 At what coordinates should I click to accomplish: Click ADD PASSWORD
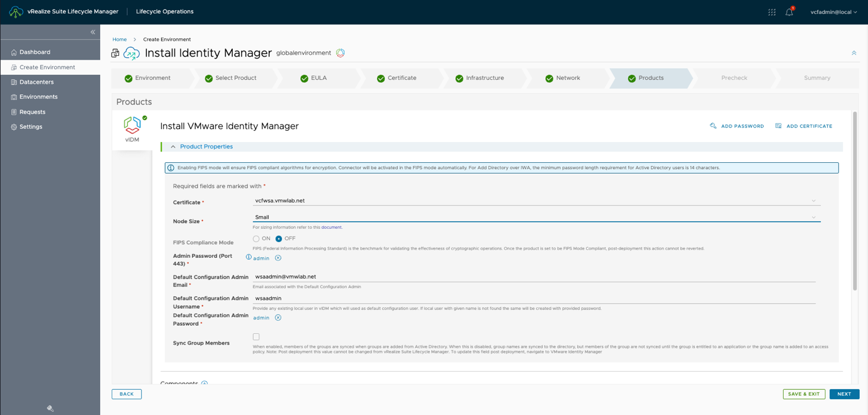(737, 126)
